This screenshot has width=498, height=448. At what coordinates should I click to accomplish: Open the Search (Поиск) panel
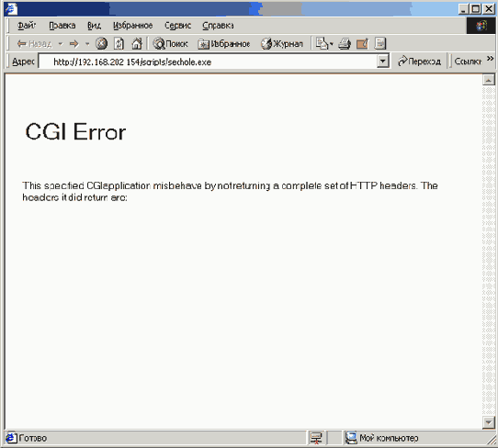click(x=171, y=43)
